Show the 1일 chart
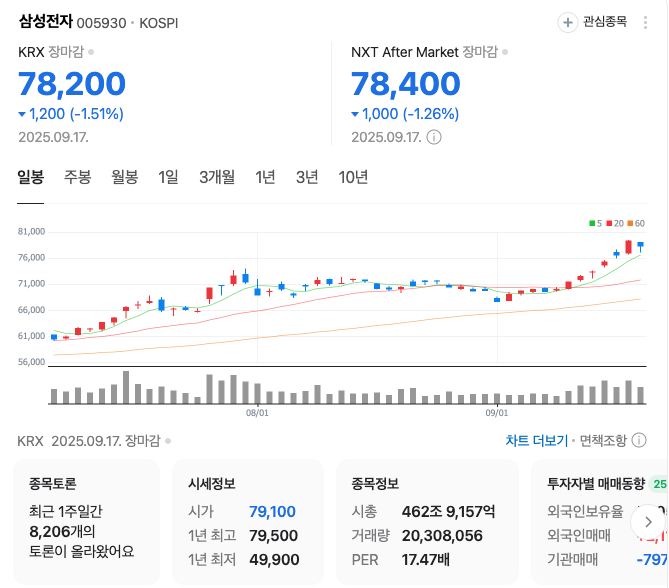The width and height of the screenshot is (669, 588). click(168, 177)
